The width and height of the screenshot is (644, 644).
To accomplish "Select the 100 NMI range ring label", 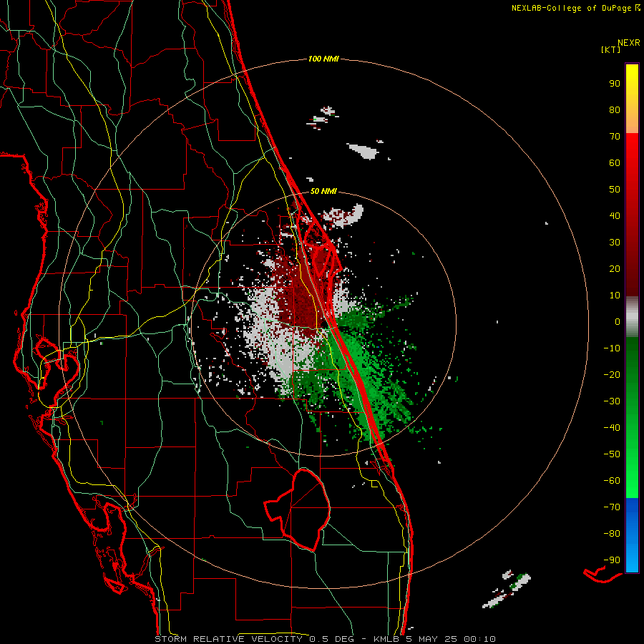I will pyautogui.click(x=323, y=59).
